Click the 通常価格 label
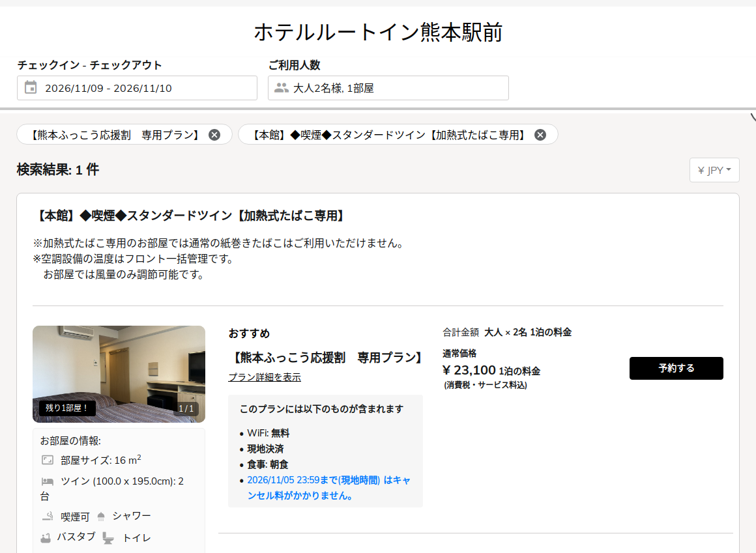The width and height of the screenshot is (756, 553). tap(459, 354)
